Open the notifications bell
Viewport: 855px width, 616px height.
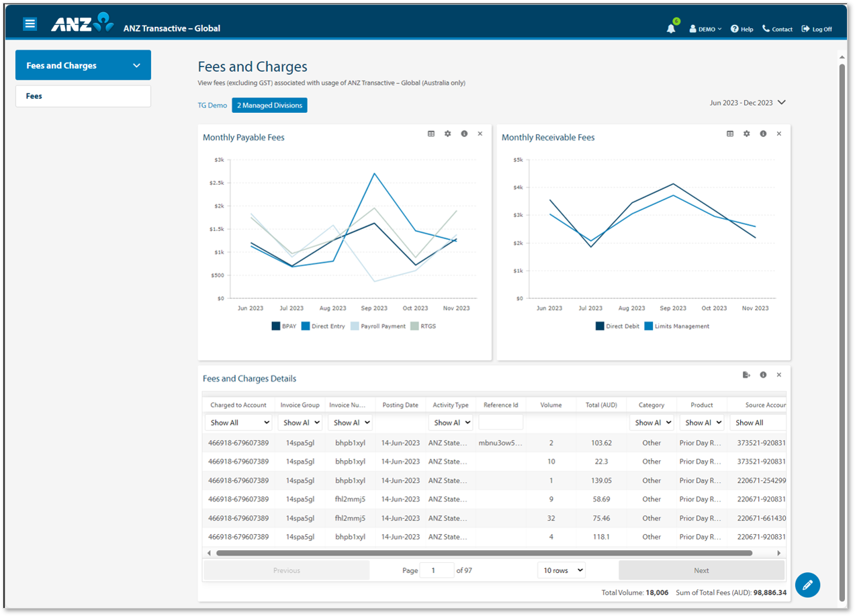click(671, 28)
